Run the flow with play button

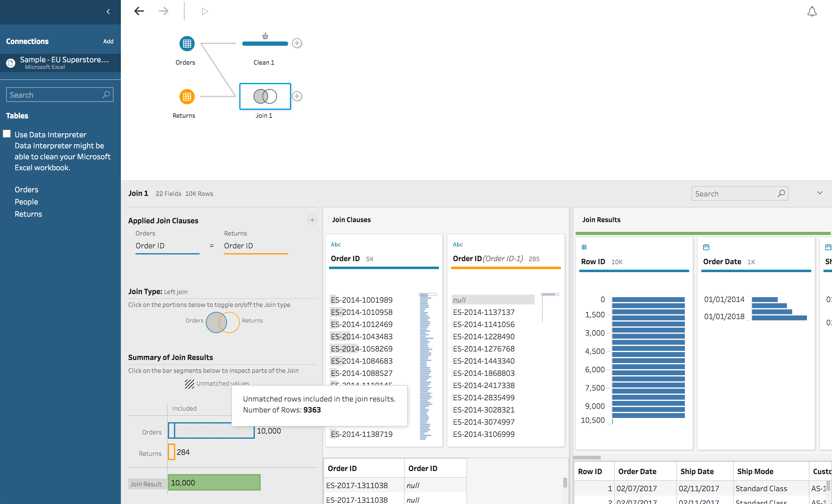pos(204,12)
